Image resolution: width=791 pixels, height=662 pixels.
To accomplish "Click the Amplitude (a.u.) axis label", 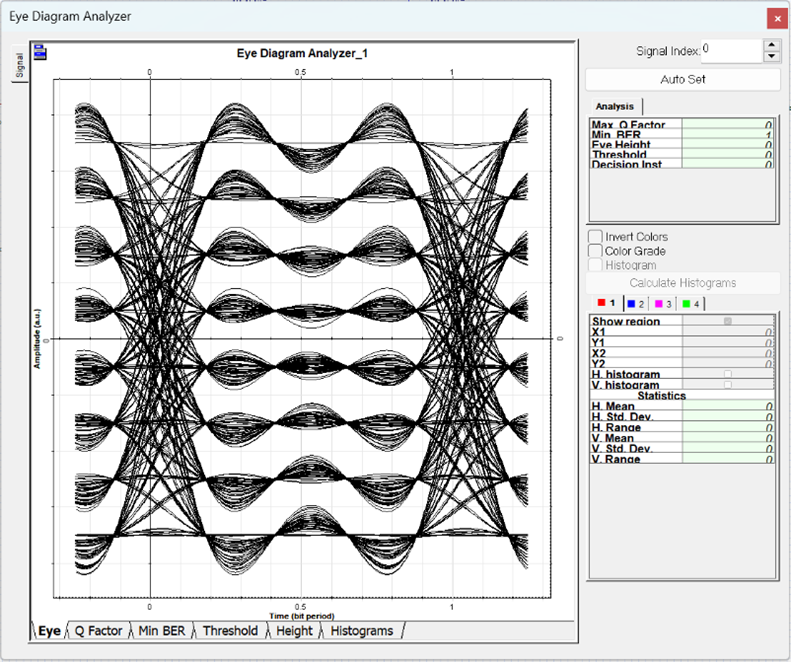I will [x=37, y=339].
